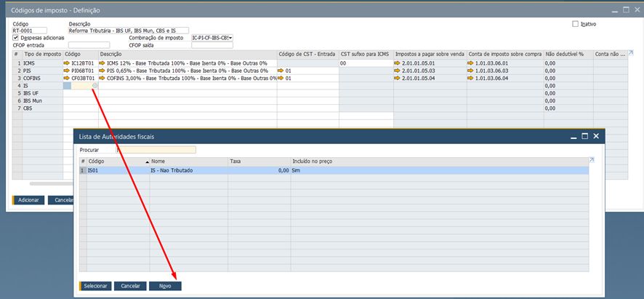Click the ICMS code link arrow
The image size is (644, 299).
[x=67, y=63]
